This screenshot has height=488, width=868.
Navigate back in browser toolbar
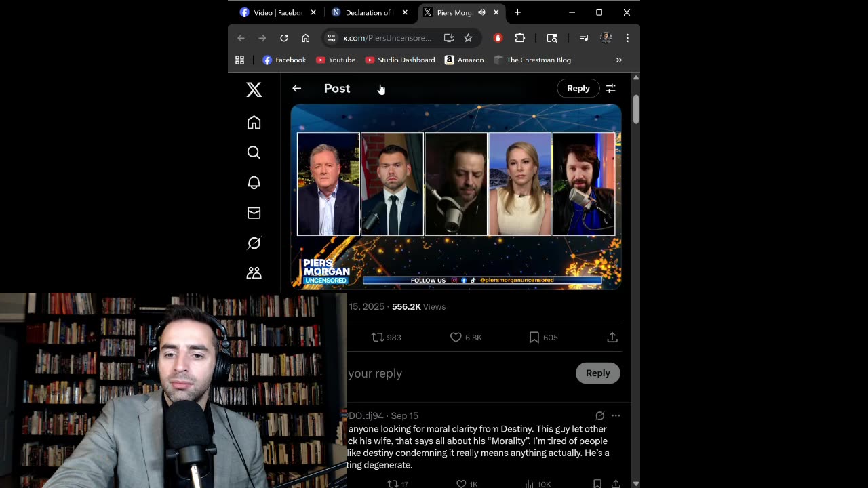(x=241, y=38)
